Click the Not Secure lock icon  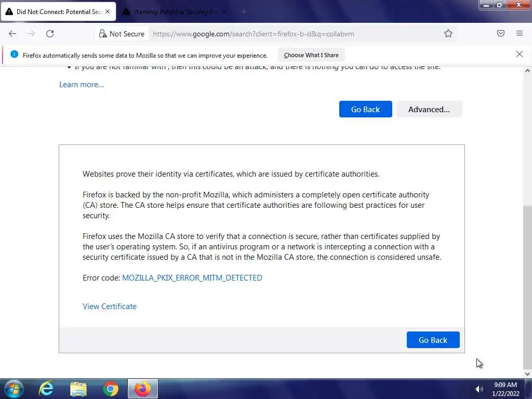pyautogui.click(x=103, y=34)
